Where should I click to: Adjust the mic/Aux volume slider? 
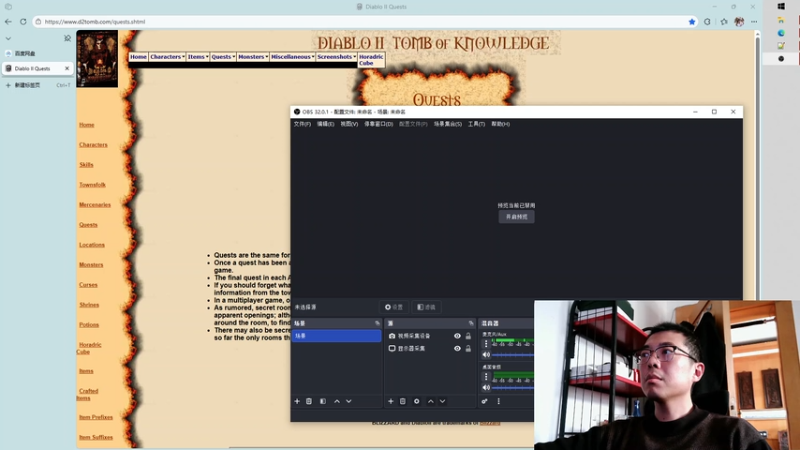513,355
